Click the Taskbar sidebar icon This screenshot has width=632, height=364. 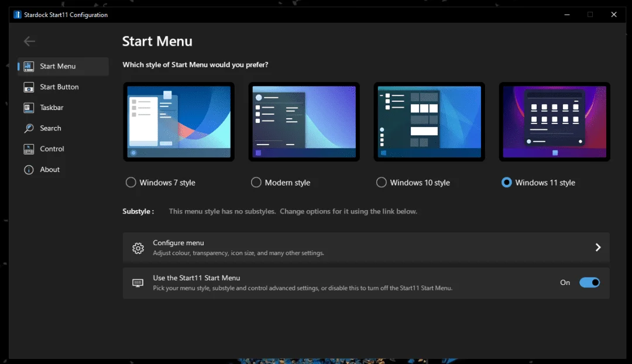point(29,108)
